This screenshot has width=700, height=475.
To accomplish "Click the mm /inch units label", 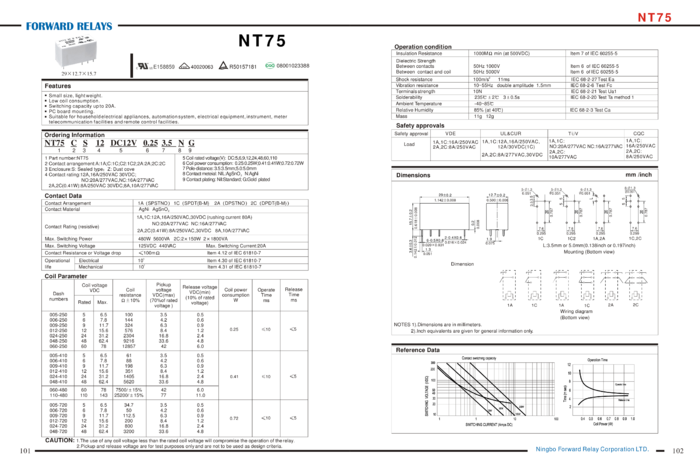I will pyautogui.click(x=639, y=175).
